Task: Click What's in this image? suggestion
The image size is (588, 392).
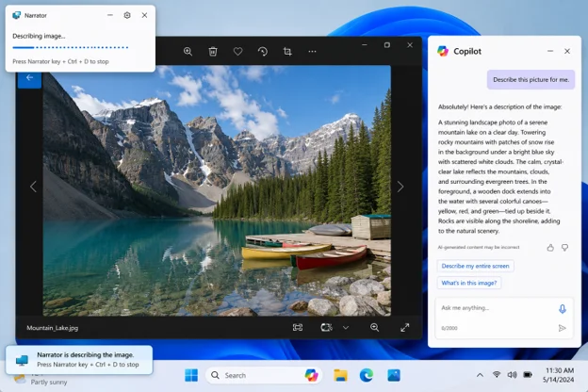Action: pyautogui.click(x=468, y=283)
